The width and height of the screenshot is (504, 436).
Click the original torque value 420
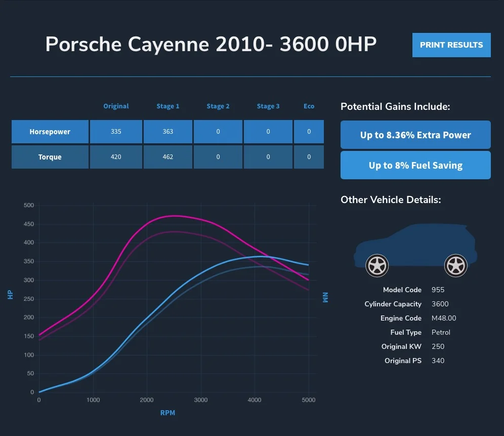[x=116, y=157]
